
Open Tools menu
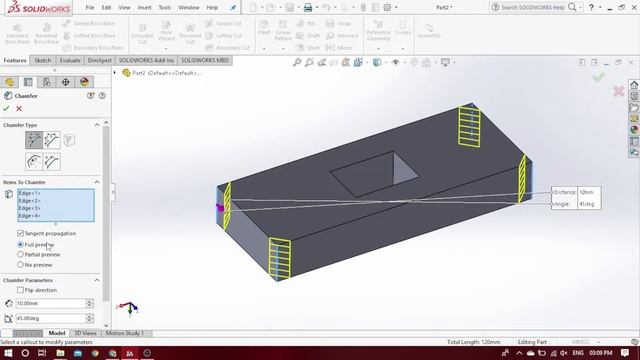coord(164,7)
